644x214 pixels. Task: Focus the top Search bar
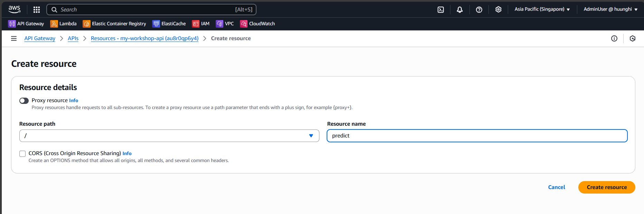[x=151, y=10]
